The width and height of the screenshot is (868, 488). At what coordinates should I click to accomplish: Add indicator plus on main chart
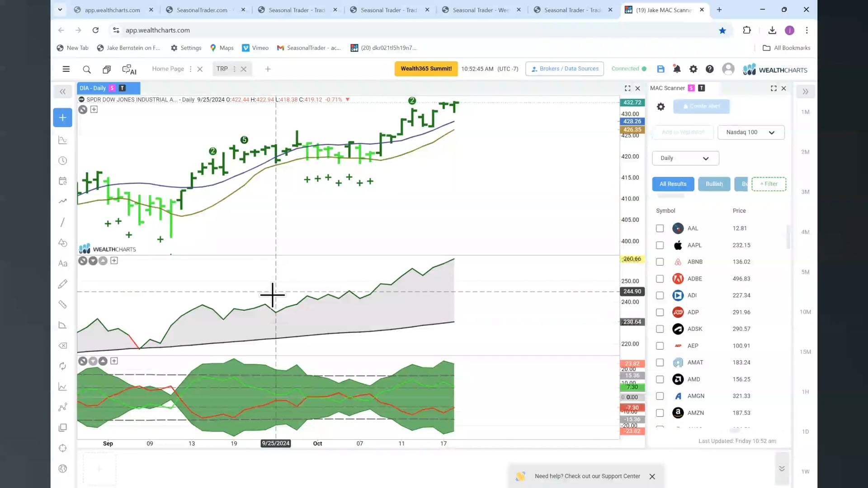(x=94, y=109)
